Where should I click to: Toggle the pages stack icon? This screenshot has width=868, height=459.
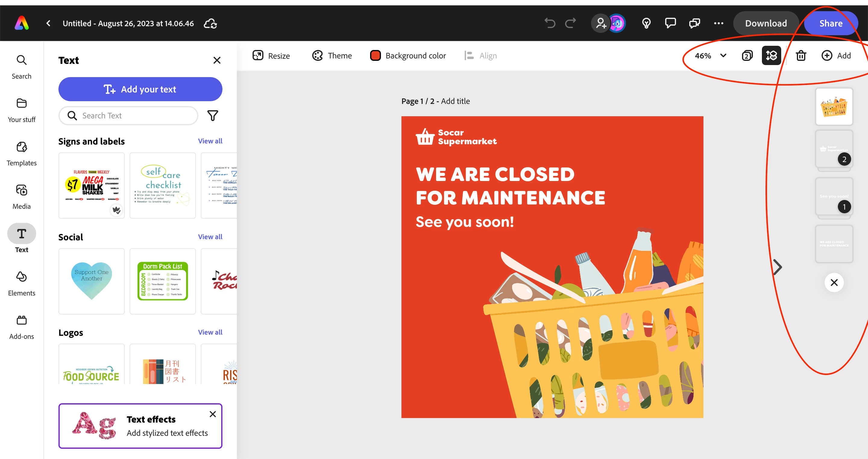(747, 55)
